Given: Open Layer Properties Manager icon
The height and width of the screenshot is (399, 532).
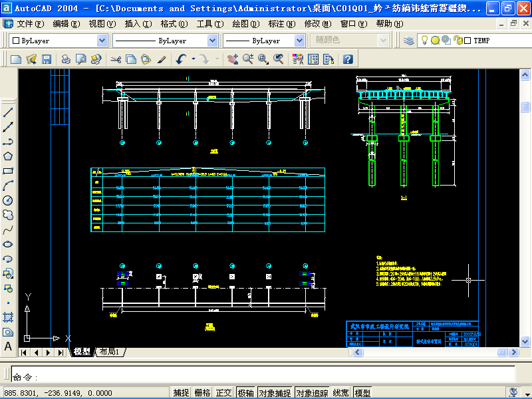Looking at the screenshot, I should pyautogui.click(x=409, y=41).
